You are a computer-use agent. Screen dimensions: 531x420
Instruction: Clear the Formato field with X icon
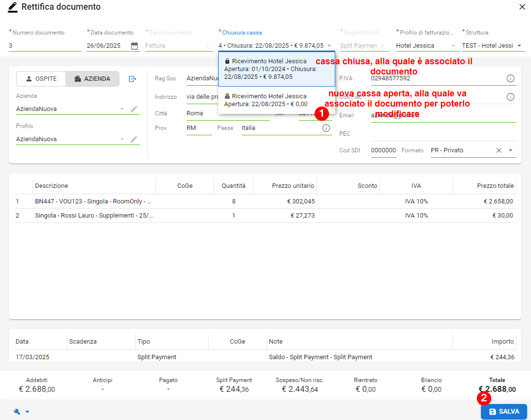click(x=499, y=150)
